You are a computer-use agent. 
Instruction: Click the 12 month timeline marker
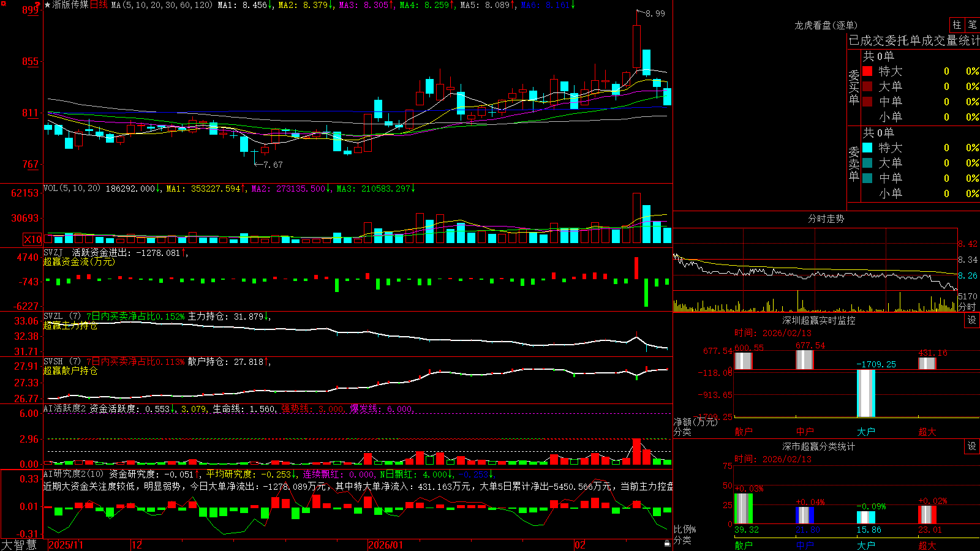click(x=137, y=545)
